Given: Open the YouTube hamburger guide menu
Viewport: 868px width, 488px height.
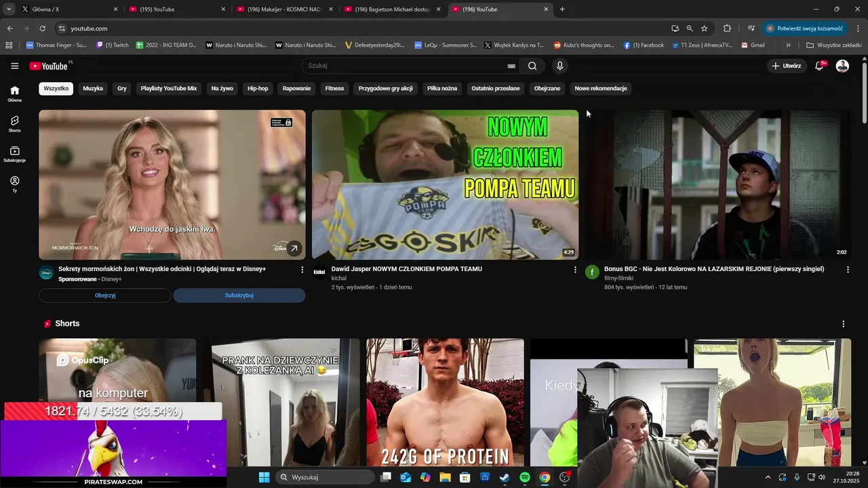Looking at the screenshot, I should coord(15,66).
